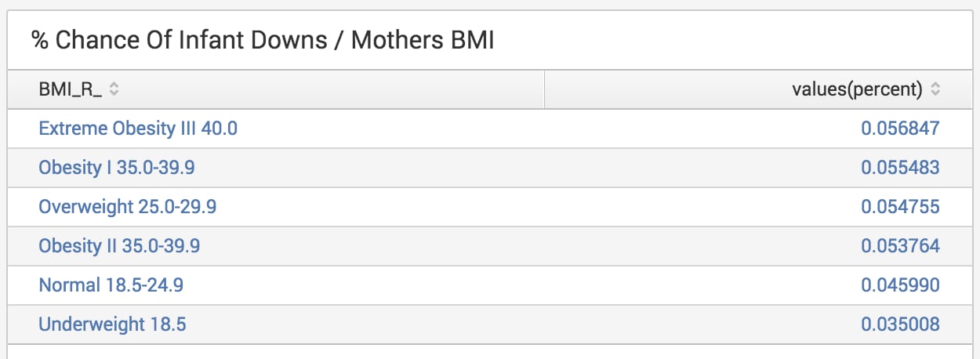The width and height of the screenshot is (980, 359).
Task: Click the BMI_R_ column header
Action: coord(276,89)
